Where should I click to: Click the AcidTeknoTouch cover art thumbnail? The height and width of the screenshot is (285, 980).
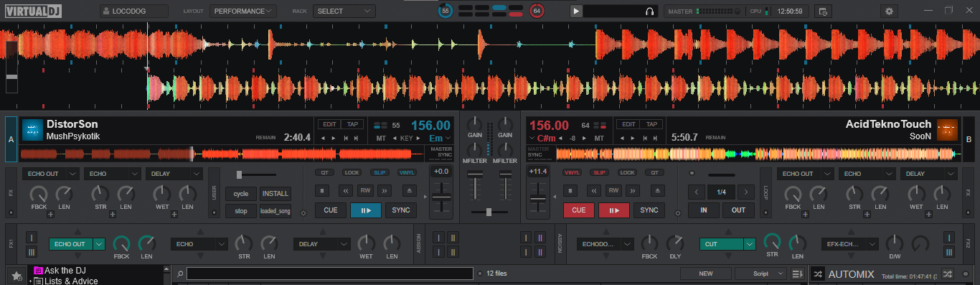click(x=948, y=130)
